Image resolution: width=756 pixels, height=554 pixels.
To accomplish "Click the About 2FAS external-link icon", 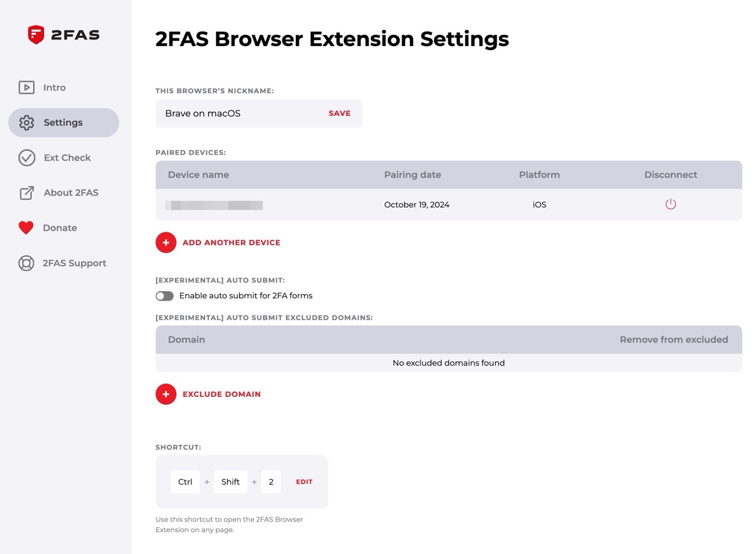I will pos(27,193).
